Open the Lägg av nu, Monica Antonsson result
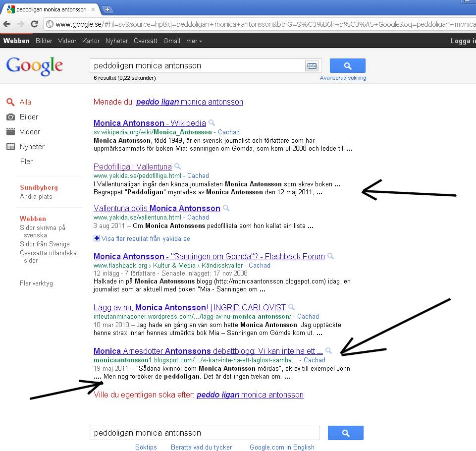The height and width of the screenshot is (451, 476). point(190,307)
